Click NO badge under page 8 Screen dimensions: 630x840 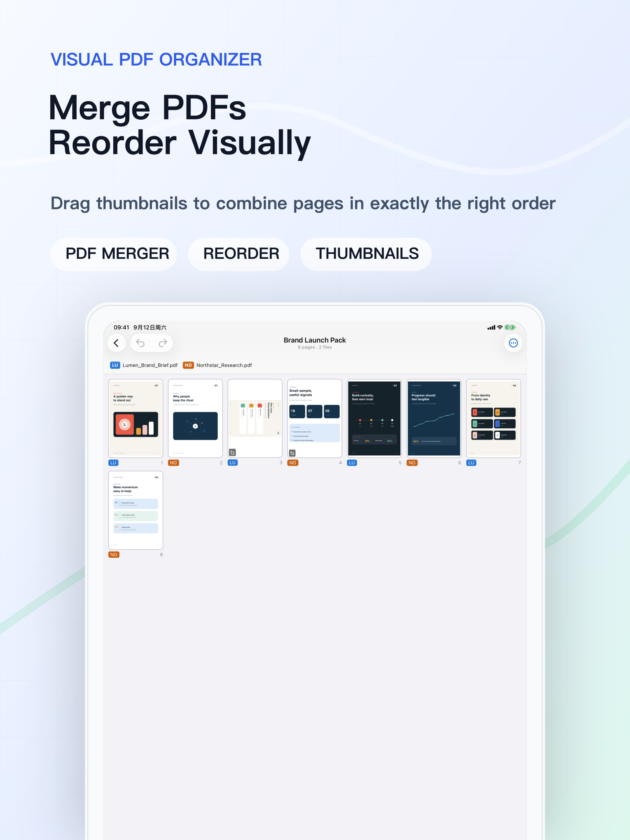coord(114,554)
